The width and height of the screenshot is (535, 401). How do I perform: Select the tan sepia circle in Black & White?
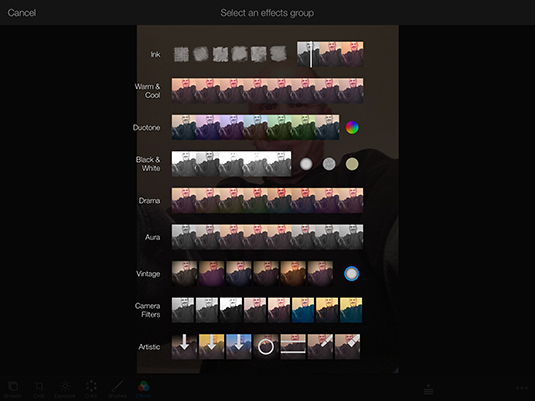[x=352, y=164]
